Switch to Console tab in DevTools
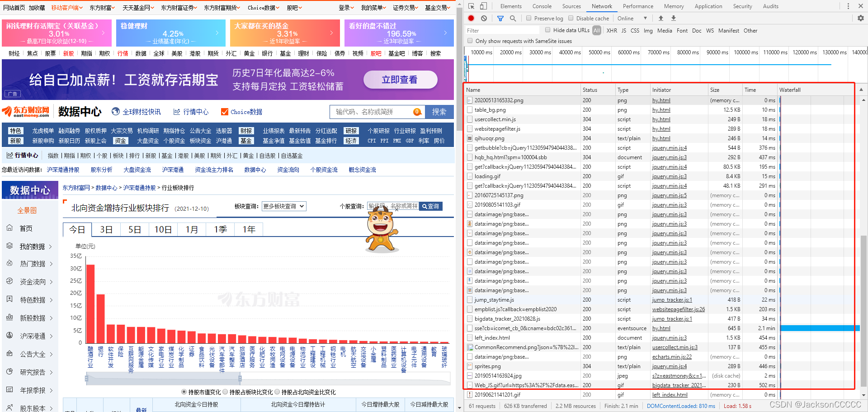 542,6
